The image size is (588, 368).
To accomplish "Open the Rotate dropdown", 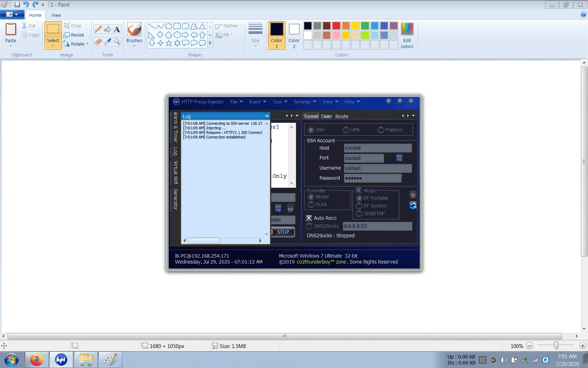I will (76, 44).
